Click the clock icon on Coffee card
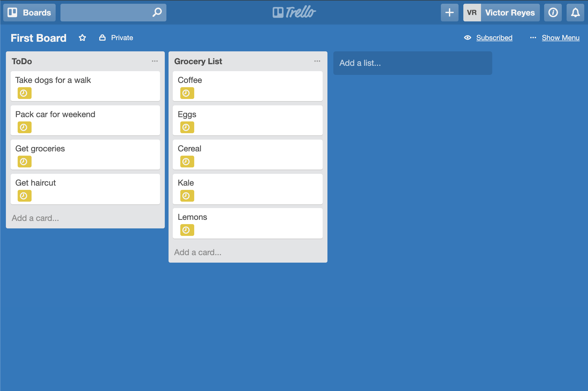Viewport: 588px width, 391px height. [x=187, y=93]
